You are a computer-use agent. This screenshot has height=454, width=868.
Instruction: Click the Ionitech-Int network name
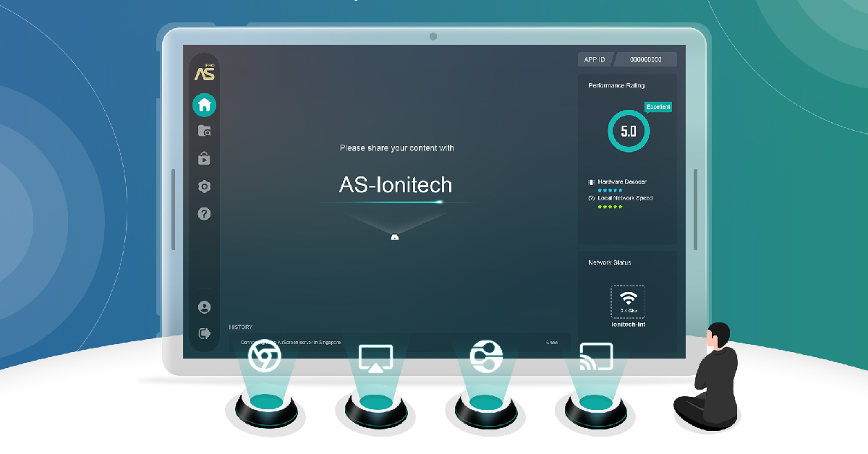(628, 325)
